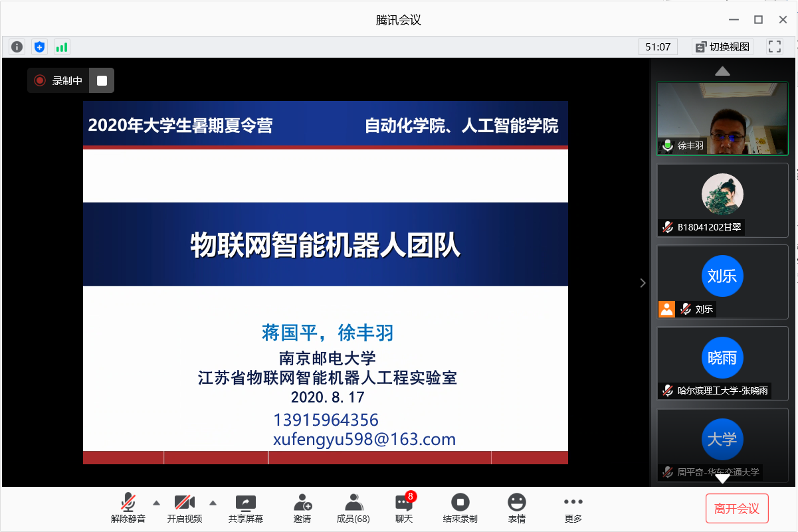Image resolution: width=798 pixels, height=532 pixels.
Task: Turn on the camera (开启视频)
Action: point(184,509)
